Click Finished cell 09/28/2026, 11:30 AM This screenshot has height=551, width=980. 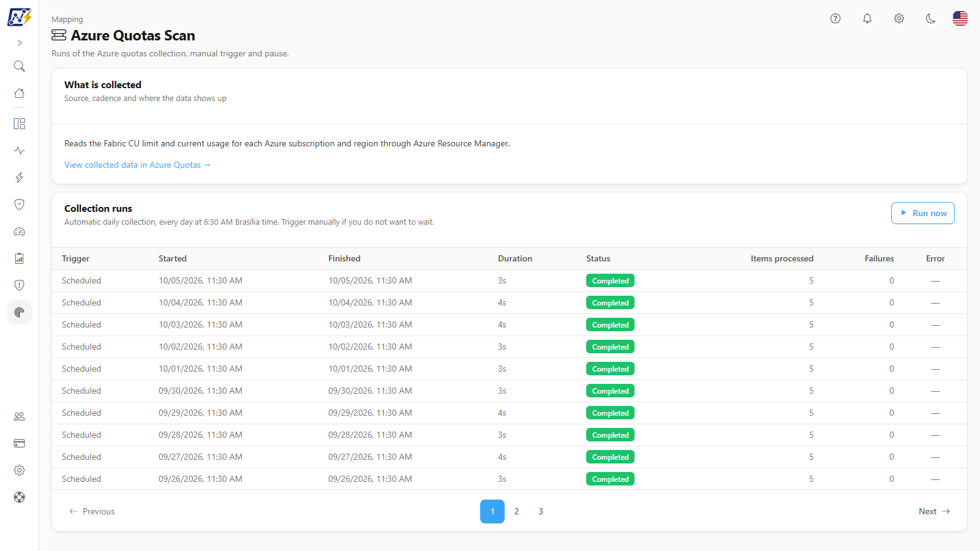[370, 435]
